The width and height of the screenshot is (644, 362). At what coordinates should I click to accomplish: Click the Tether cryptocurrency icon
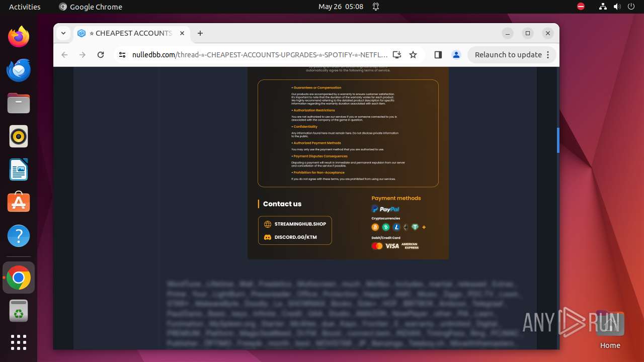[x=415, y=227]
